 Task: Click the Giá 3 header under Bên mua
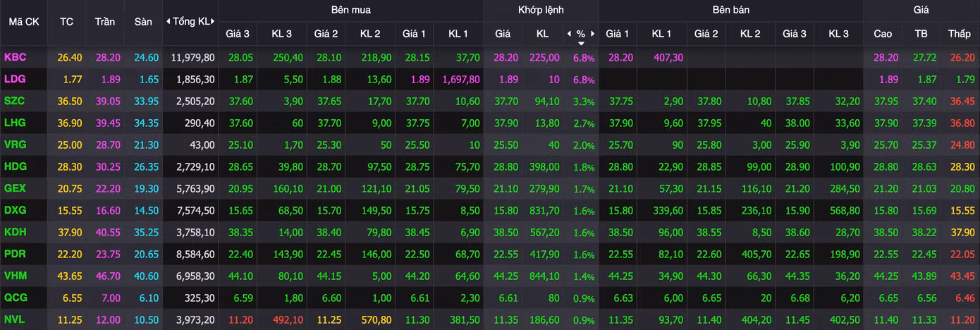pyautogui.click(x=238, y=33)
